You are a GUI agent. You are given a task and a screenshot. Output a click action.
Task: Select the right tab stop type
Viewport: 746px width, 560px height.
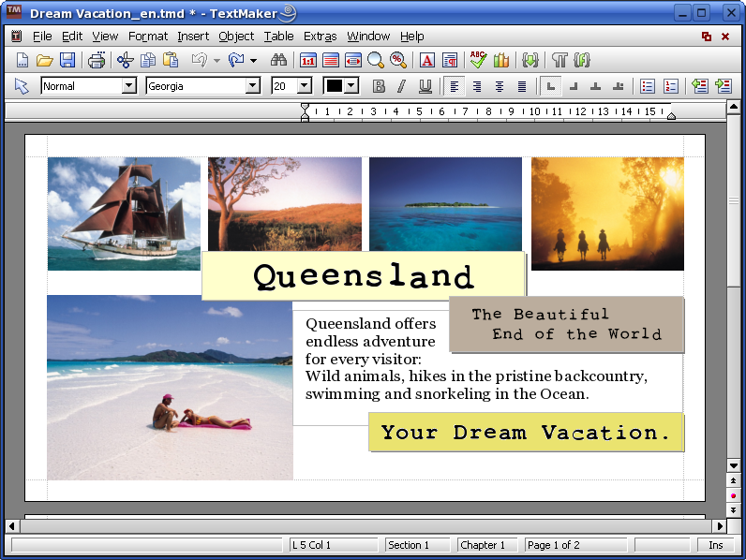[574, 86]
